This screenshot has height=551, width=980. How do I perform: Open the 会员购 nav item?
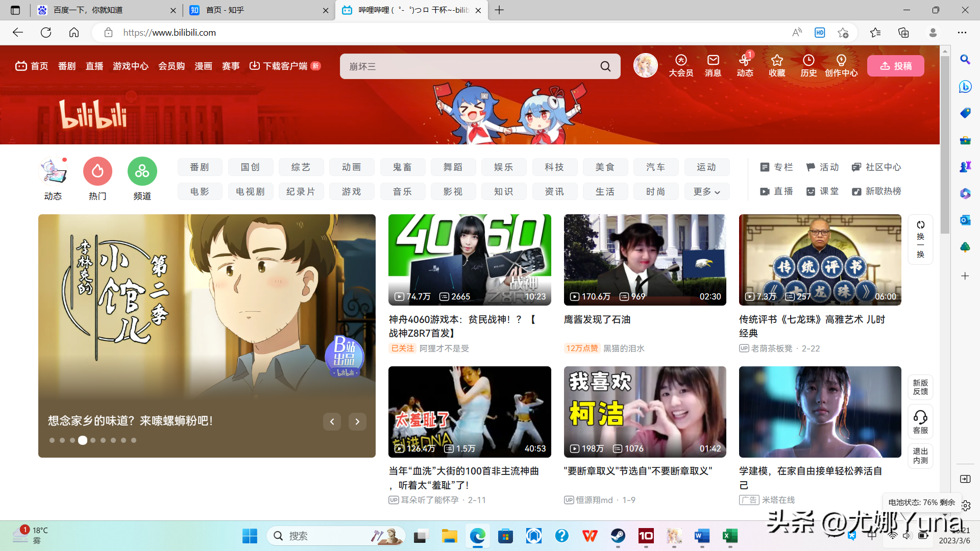(171, 66)
